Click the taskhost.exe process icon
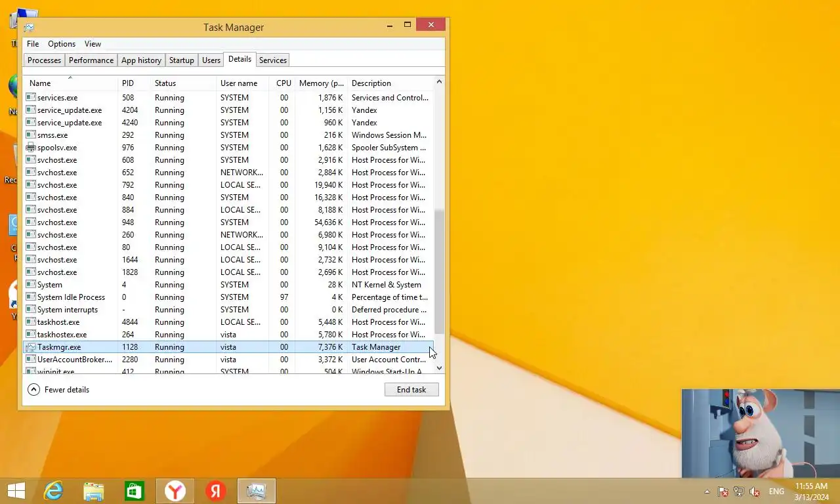 pos(30,322)
